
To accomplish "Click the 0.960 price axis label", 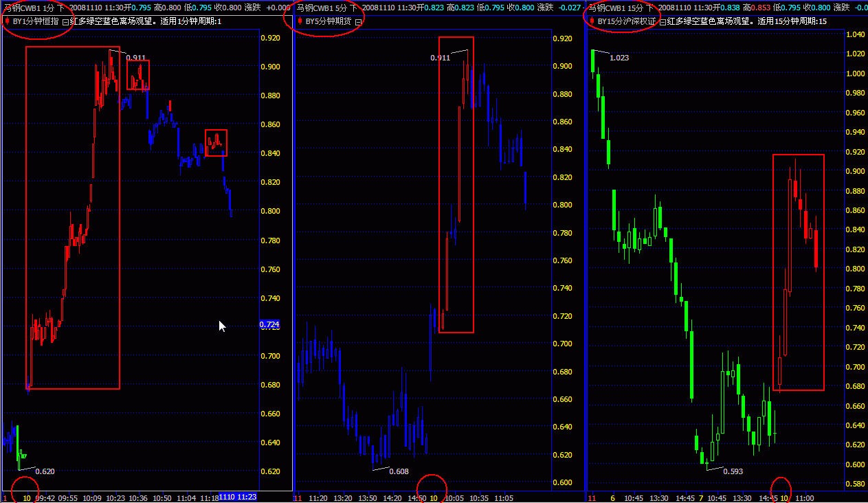I will 856,113.
